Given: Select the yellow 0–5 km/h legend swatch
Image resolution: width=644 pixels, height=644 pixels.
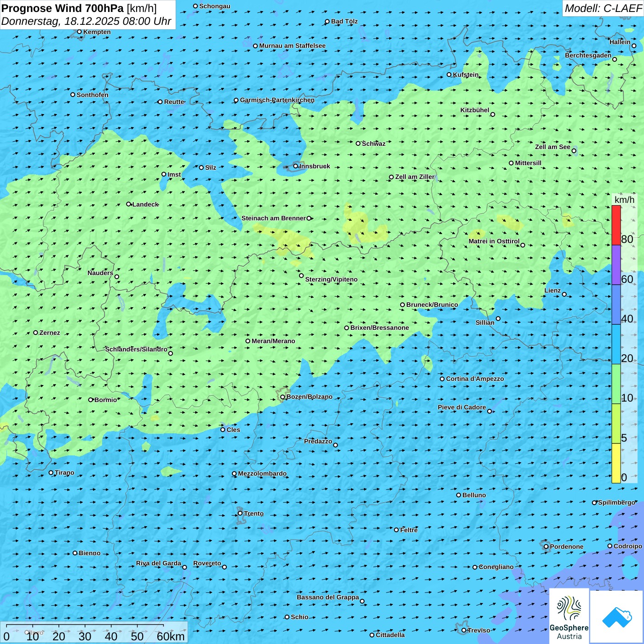Looking at the screenshot, I should [x=616, y=463].
